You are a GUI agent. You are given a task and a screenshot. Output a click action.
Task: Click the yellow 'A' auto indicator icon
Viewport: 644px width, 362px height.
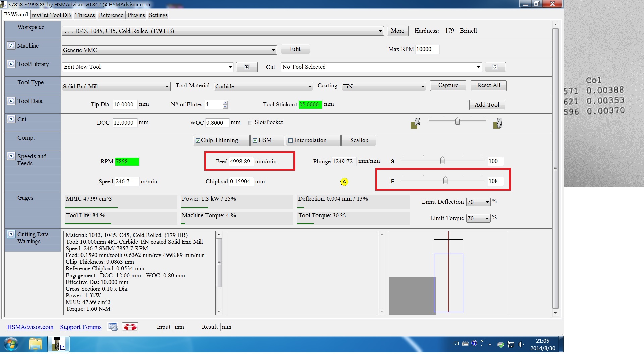click(x=344, y=182)
